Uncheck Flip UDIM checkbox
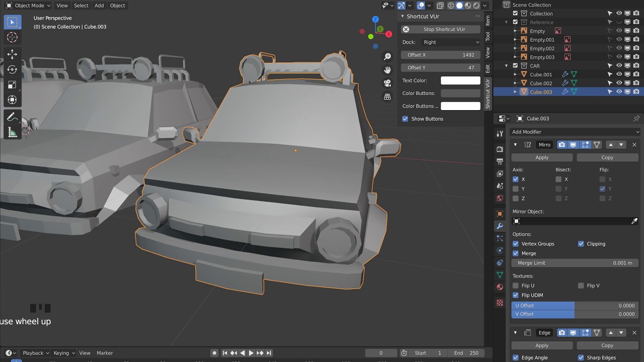 516,295
